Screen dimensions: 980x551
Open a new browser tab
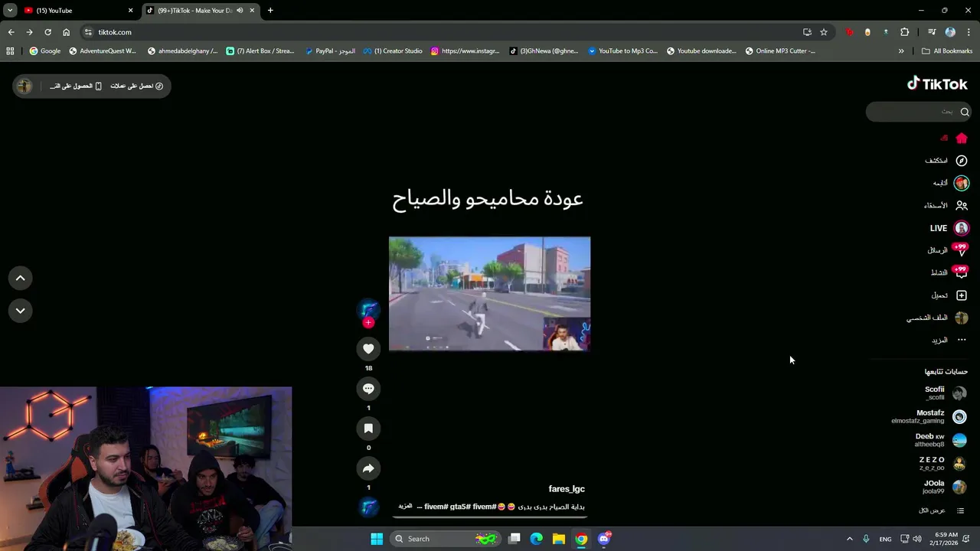tap(270, 11)
